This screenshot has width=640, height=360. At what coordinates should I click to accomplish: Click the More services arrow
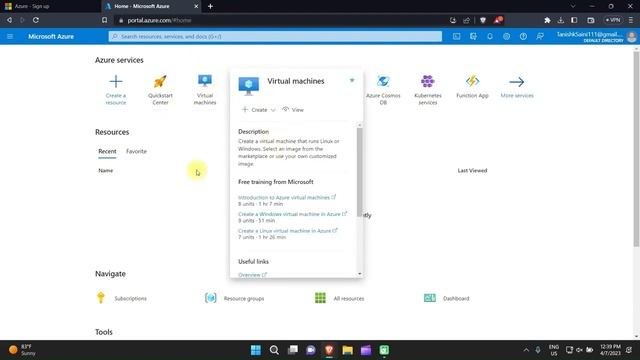(517, 82)
